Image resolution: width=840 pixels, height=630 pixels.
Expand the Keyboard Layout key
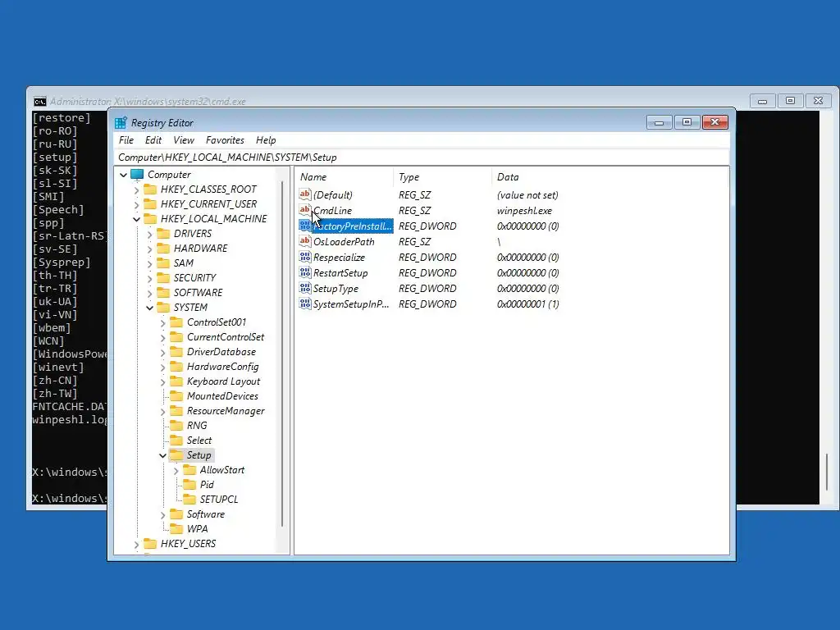pyautogui.click(x=163, y=381)
